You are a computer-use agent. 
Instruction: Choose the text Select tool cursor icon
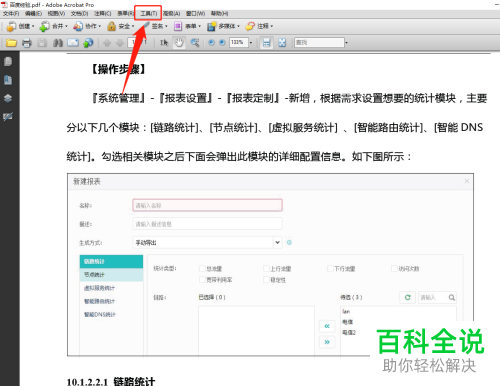pyautogui.click(x=164, y=43)
